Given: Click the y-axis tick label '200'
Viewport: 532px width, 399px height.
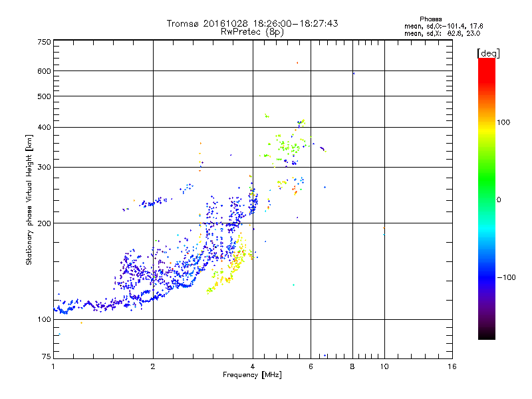Looking at the screenshot, I should [44, 223].
